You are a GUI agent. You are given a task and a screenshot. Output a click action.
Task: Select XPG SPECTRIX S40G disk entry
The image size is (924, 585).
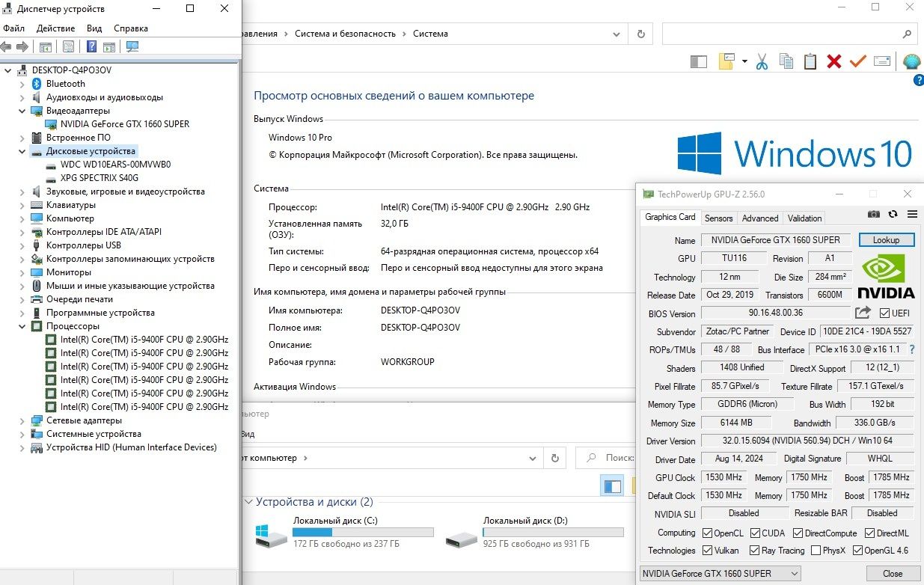pos(99,178)
